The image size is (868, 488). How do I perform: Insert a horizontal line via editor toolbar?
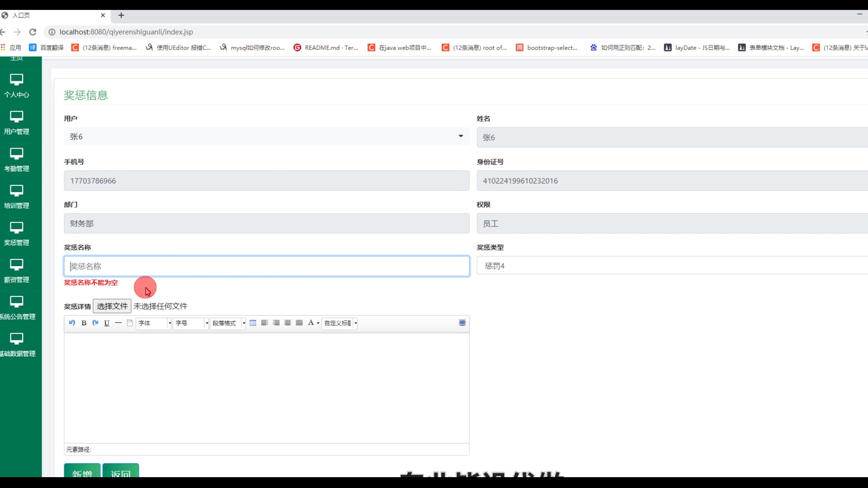tap(118, 323)
